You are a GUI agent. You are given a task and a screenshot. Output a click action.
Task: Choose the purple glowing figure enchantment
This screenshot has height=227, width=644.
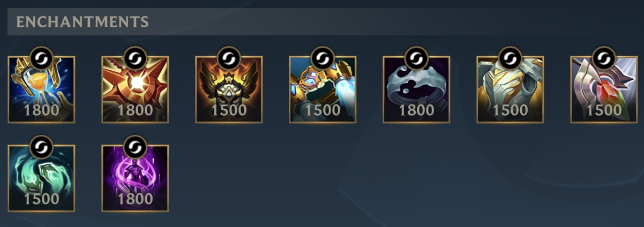135,178
